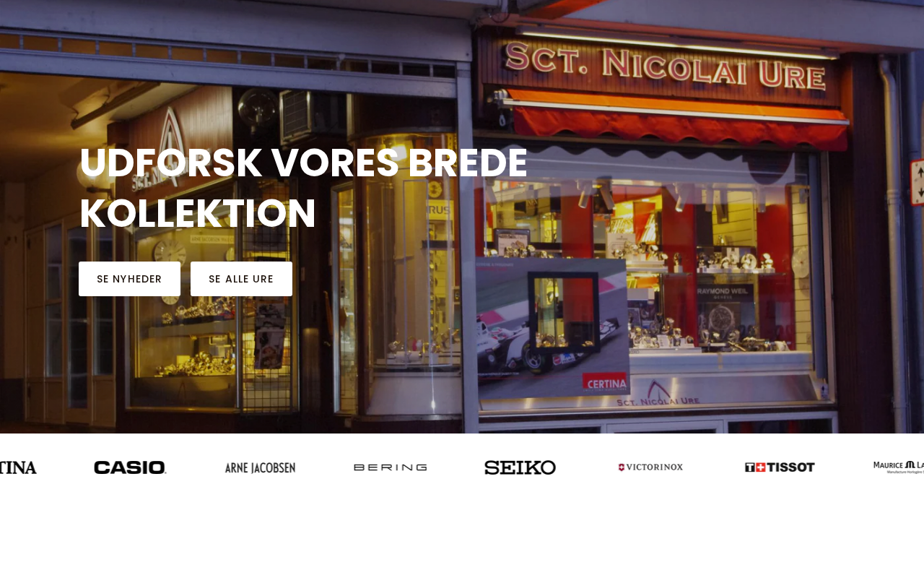Click the red Victorinox shield emblem
924x578 pixels.
click(622, 467)
